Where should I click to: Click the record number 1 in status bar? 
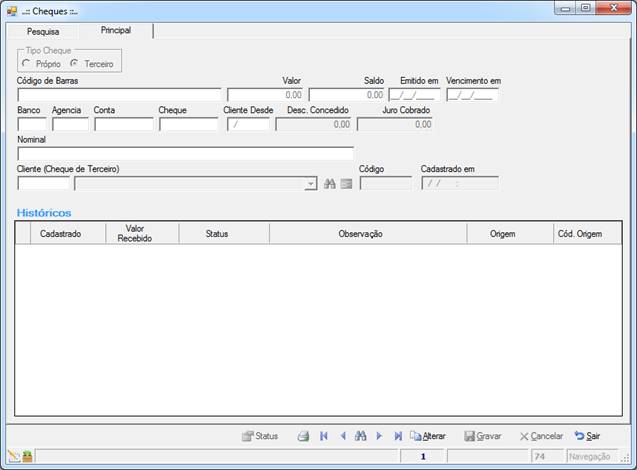[x=422, y=456]
